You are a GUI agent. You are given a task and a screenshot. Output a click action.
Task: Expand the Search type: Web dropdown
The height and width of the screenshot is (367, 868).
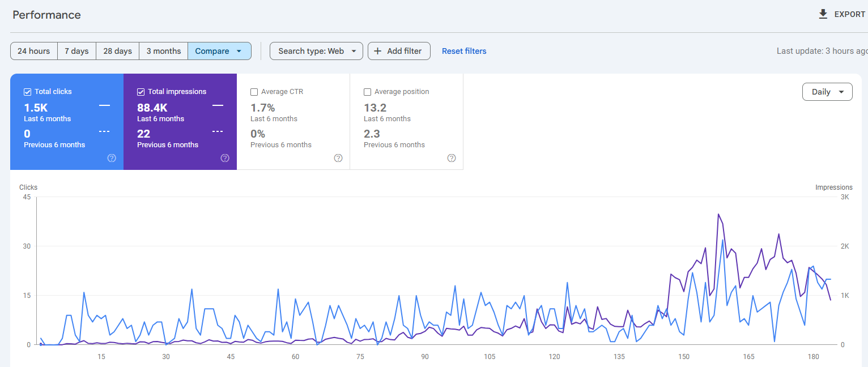(316, 51)
